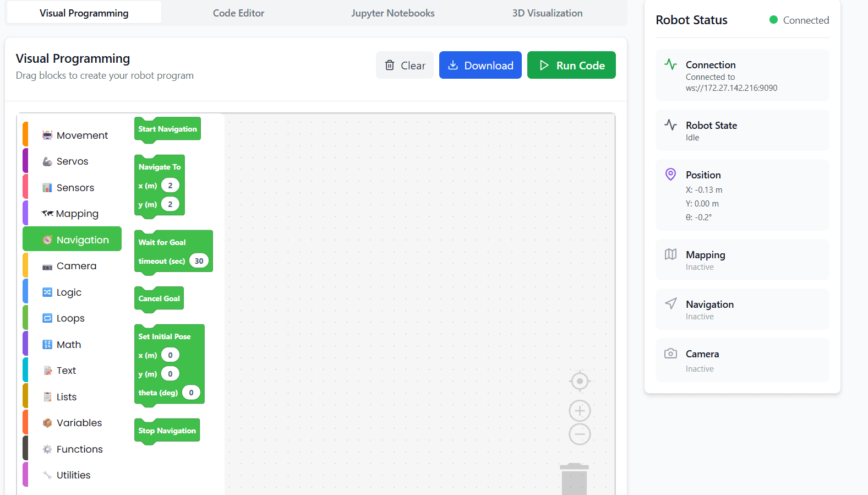Click the workspace center/recenter crosshair icon
The width and height of the screenshot is (868, 495).
tap(580, 381)
